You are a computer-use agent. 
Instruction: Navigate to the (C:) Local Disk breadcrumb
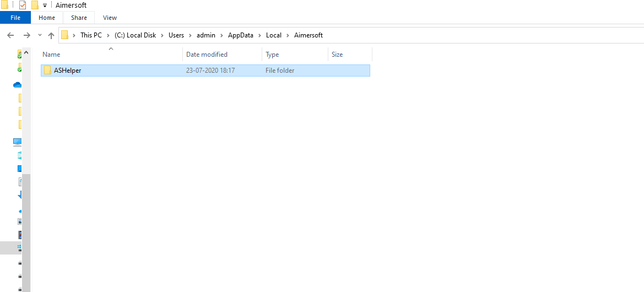tap(135, 35)
